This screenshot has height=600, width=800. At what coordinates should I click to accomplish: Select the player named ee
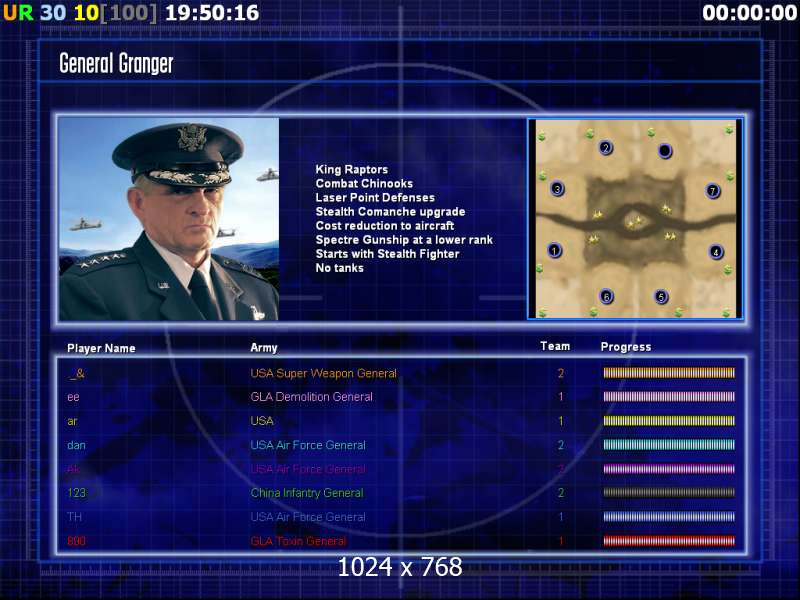(x=73, y=397)
